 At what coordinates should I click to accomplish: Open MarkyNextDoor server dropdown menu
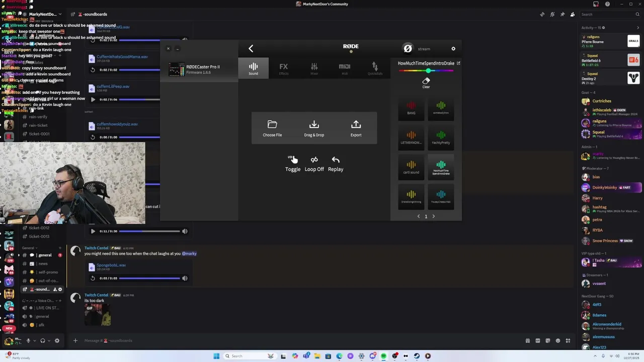pyautogui.click(x=45, y=15)
